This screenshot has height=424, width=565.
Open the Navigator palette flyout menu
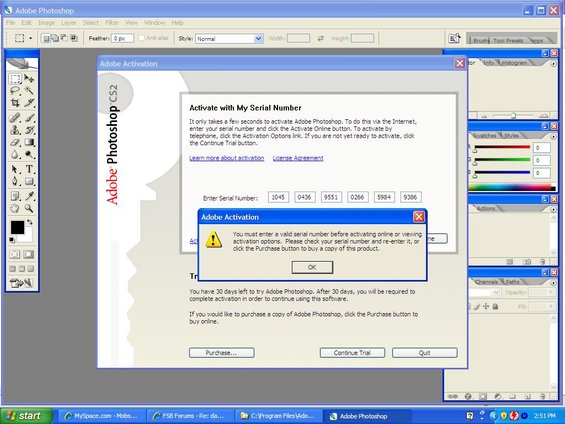click(x=553, y=63)
